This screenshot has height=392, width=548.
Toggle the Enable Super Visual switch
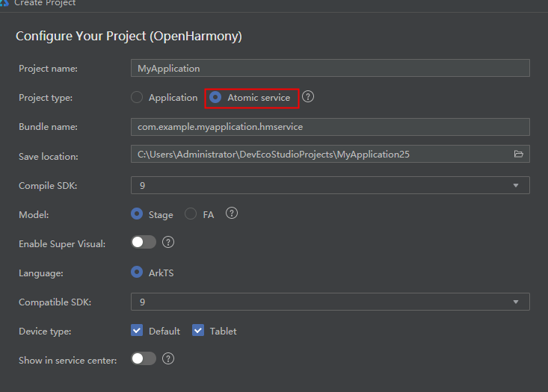144,242
